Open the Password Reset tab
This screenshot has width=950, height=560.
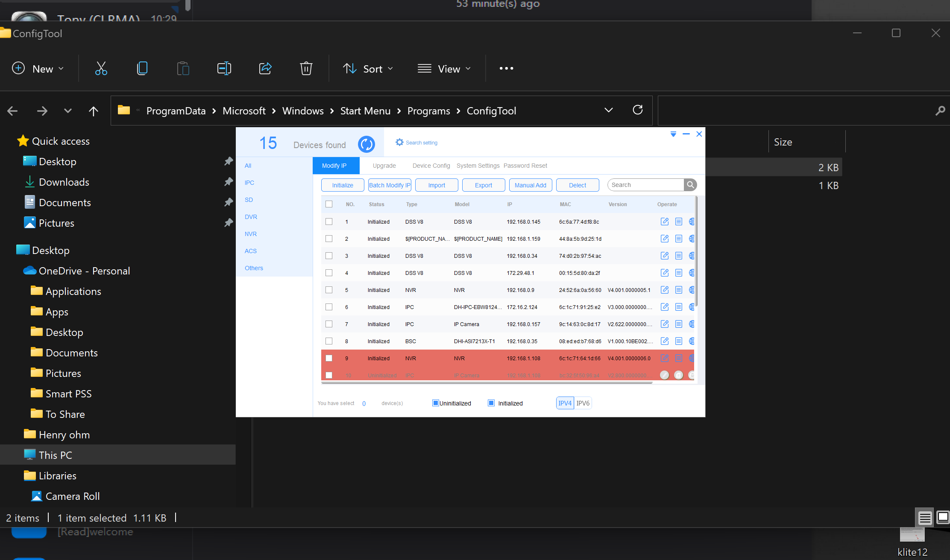525,166
